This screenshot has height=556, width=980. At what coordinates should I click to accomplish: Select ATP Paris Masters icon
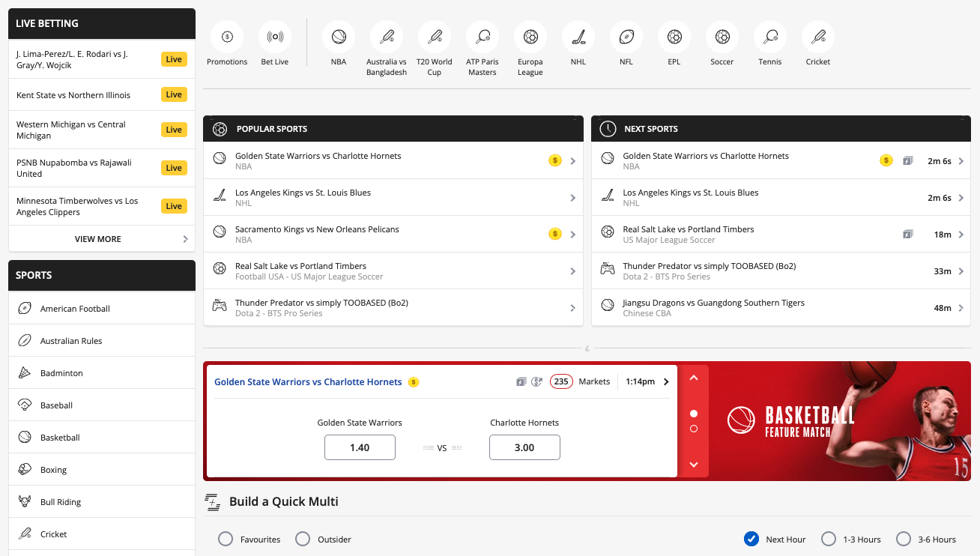pos(483,36)
